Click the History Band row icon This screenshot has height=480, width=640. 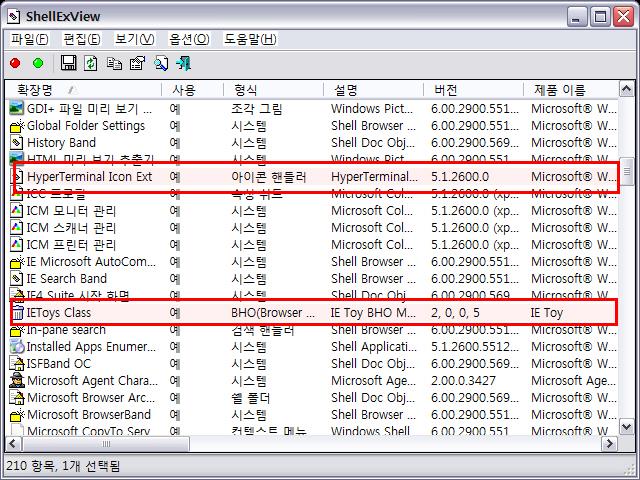tap(17, 142)
